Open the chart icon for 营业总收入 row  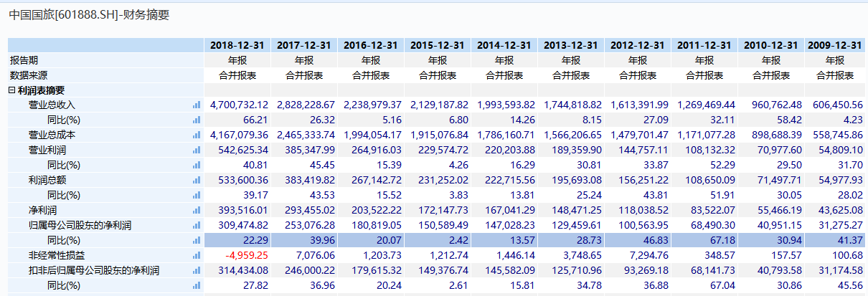[x=197, y=105]
